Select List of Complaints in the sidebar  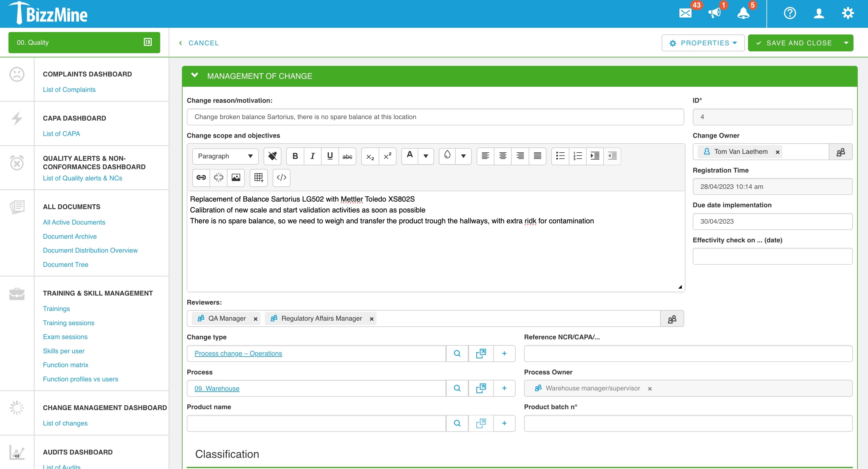(x=69, y=89)
